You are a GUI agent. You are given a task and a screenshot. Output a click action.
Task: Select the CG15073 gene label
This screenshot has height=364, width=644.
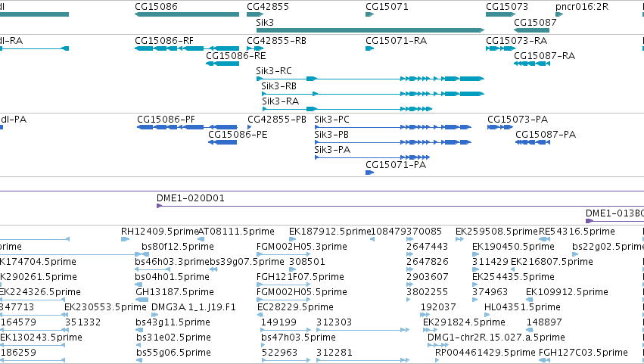[x=507, y=7]
